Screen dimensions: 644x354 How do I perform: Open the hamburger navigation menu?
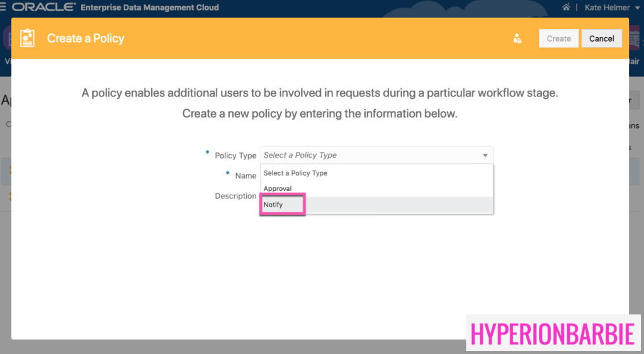pyautogui.click(x=4, y=8)
